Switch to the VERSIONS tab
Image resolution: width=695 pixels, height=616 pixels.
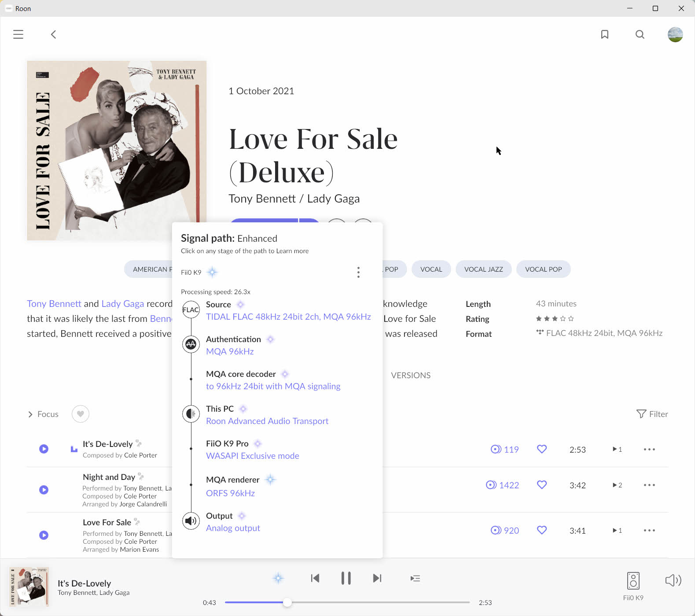click(x=411, y=375)
